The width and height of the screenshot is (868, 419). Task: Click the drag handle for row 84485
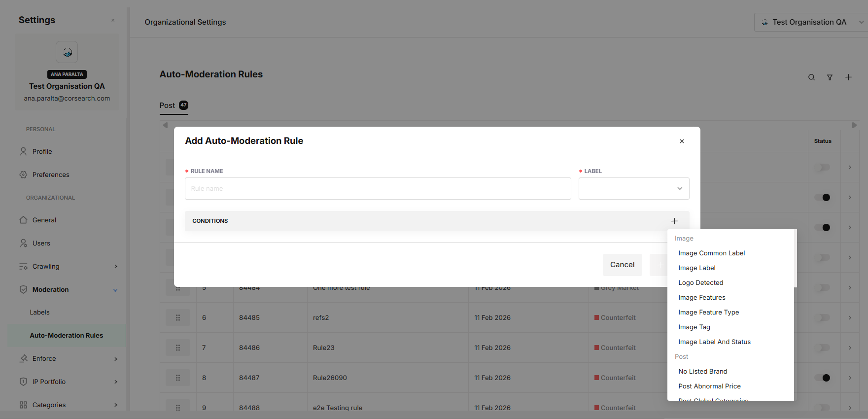pos(178,317)
